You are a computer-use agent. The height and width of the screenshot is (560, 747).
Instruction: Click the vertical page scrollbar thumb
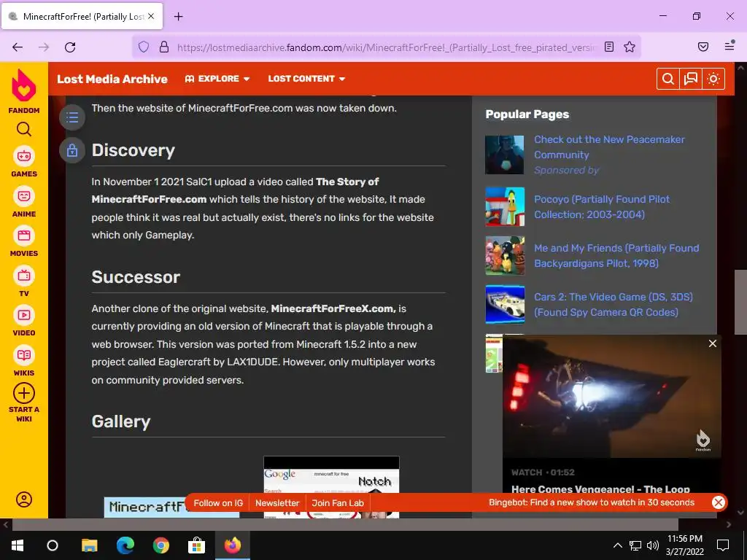pyautogui.click(x=741, y=302)
